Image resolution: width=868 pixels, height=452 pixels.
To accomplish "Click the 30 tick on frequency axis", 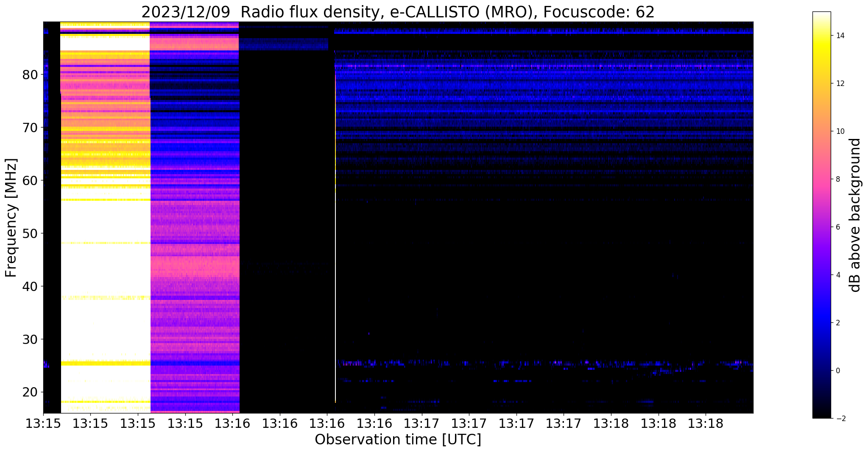I will (31, 339).
